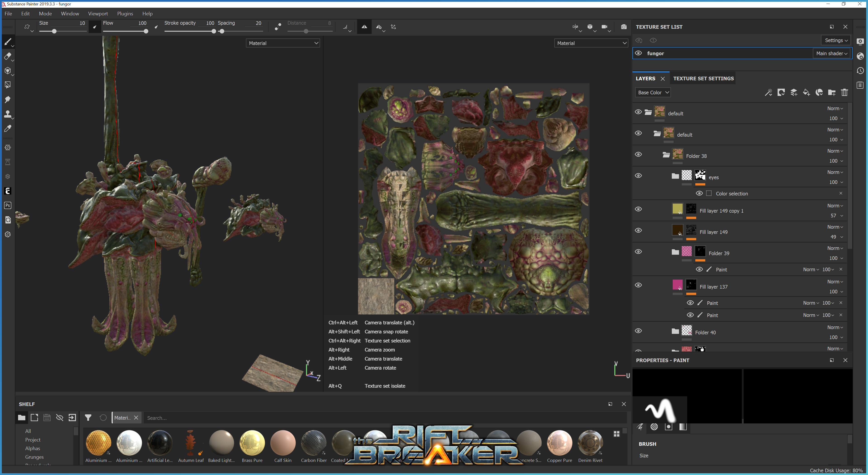
Task: Hide the Folder 39 layer
Action: [638, 252]
